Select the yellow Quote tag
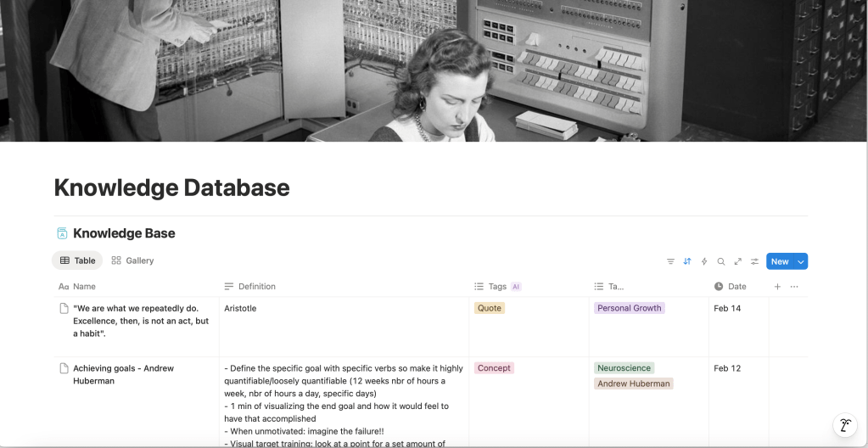Image resolution: width=868 pixels, height=448 pixels. click(x=490, y=308)
